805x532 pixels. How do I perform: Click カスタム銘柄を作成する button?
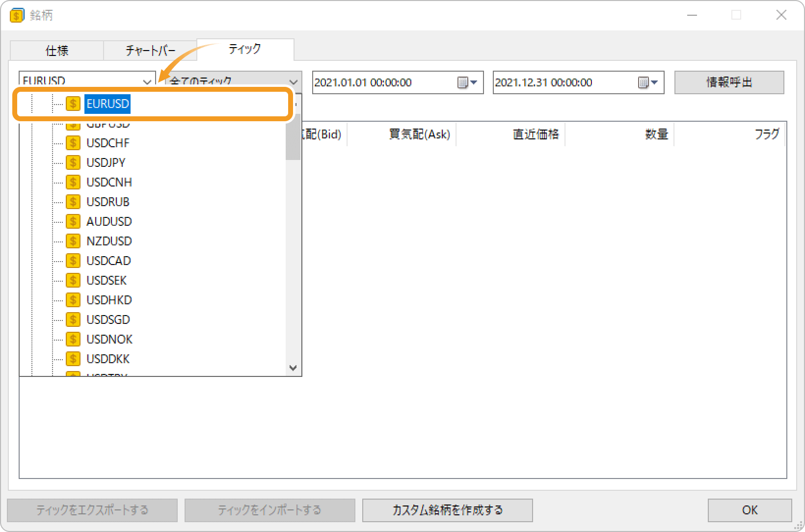(447, 510)
